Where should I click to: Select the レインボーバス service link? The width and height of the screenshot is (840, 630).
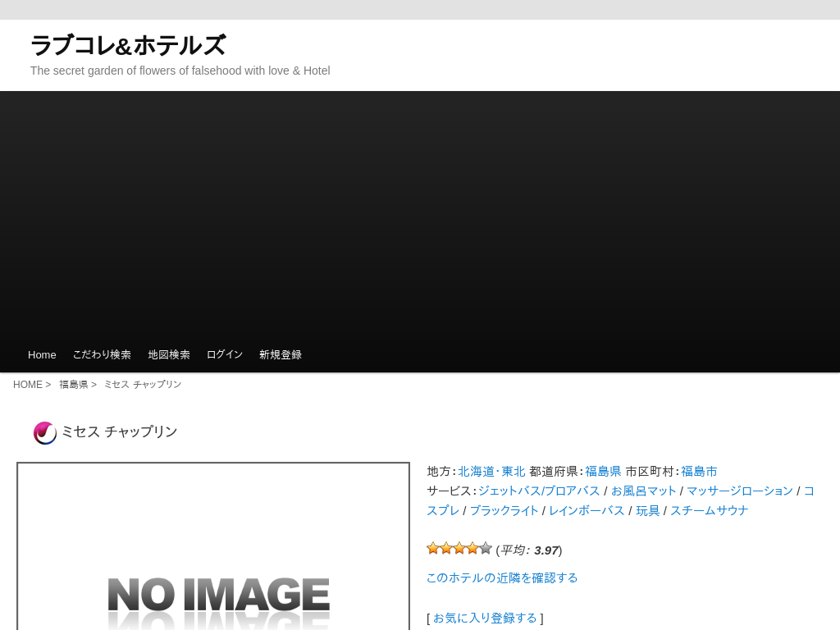coord(587,510)
